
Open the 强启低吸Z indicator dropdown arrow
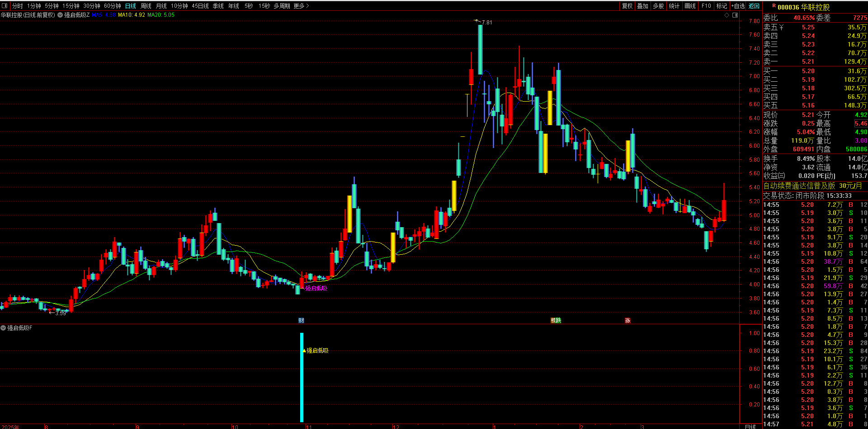point(60,15)
